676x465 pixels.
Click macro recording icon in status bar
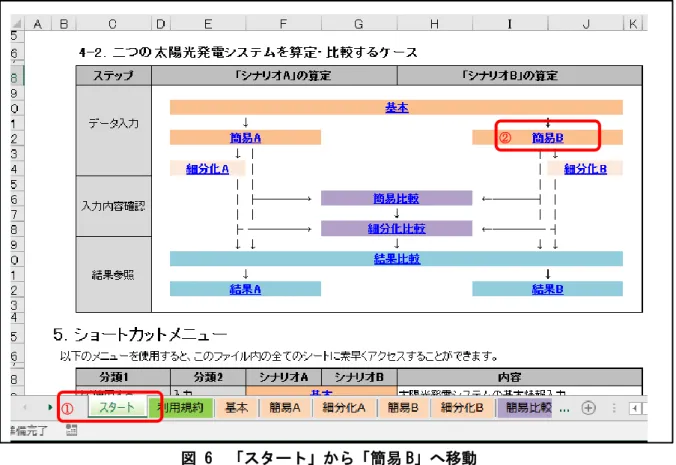(x=72, y=430)
